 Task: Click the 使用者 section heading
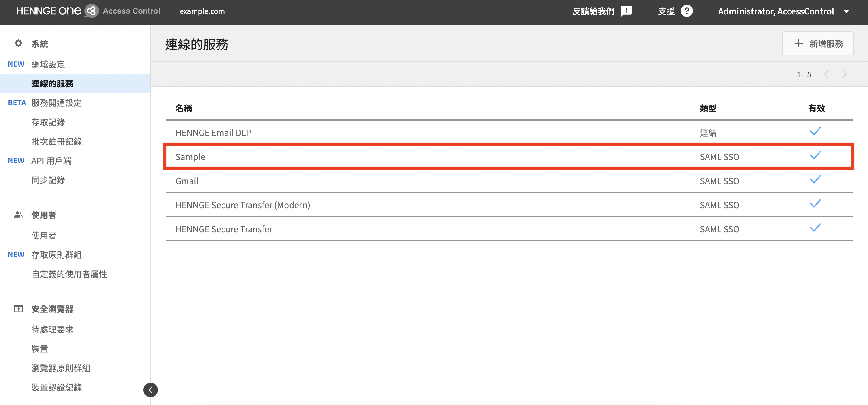[x=44, y=215]
